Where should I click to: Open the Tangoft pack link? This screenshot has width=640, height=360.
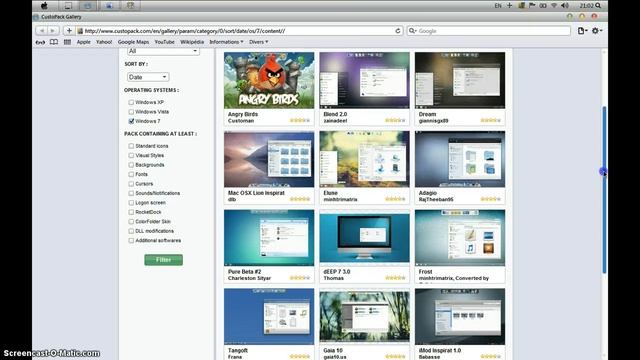238,351
